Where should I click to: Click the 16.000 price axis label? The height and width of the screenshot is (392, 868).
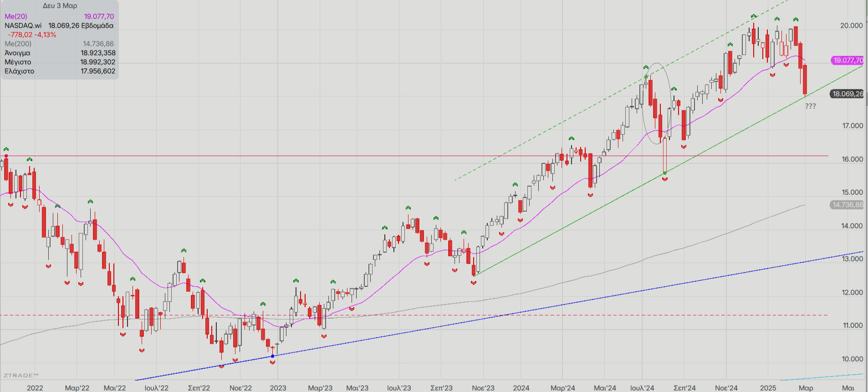853,159
